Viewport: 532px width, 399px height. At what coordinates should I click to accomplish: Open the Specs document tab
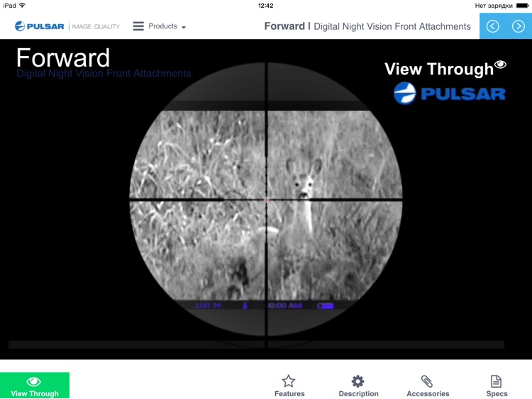(x=497, y=386)
